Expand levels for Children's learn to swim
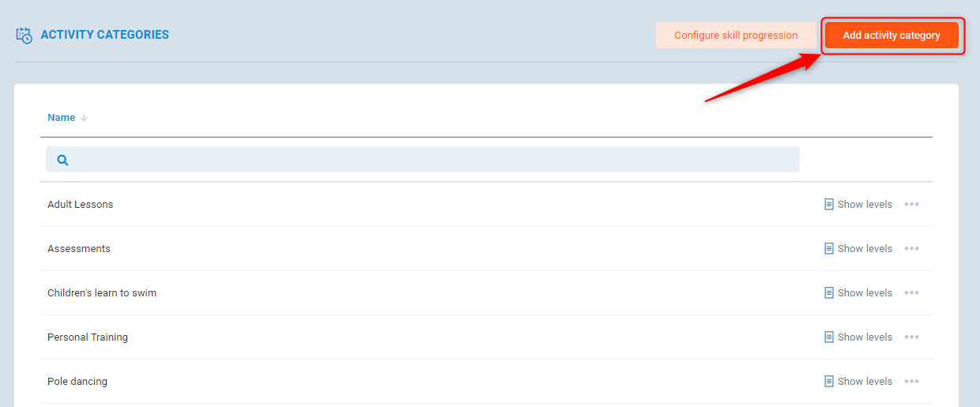980x407 pixels. coord(858,293)
